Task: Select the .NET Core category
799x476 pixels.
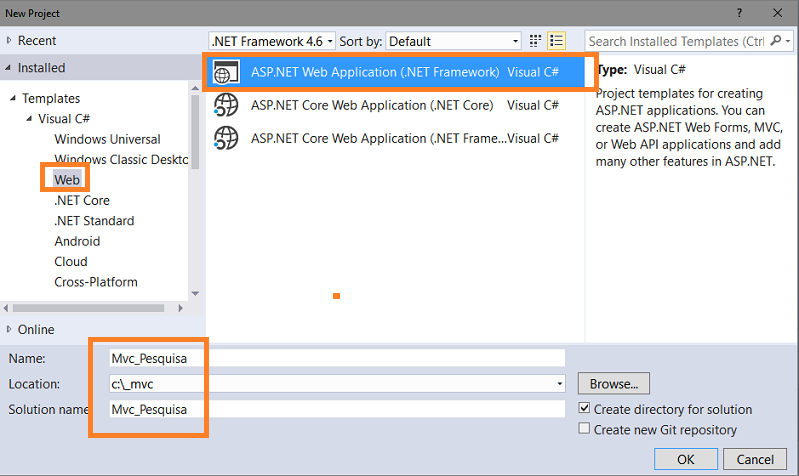Action: 82,200
